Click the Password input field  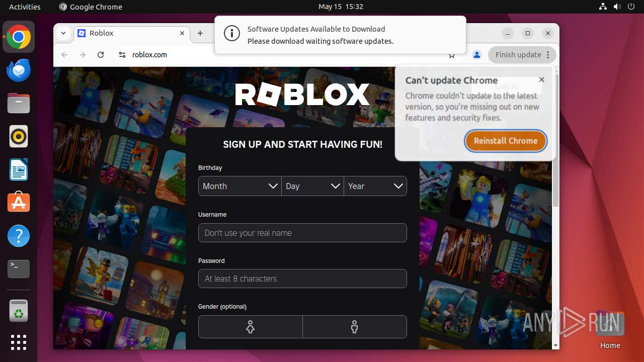[302, 279]
